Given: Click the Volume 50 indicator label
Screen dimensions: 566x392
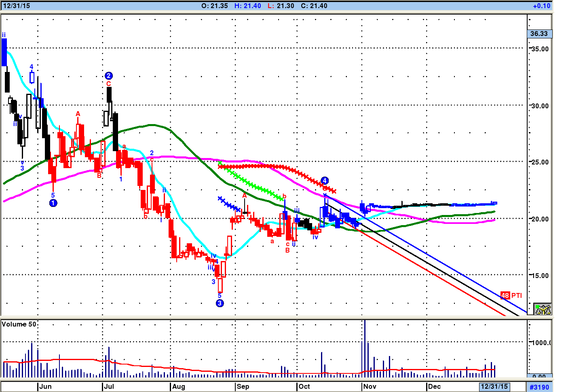Looking at the screenshot, I should click(x=19, y=324).
